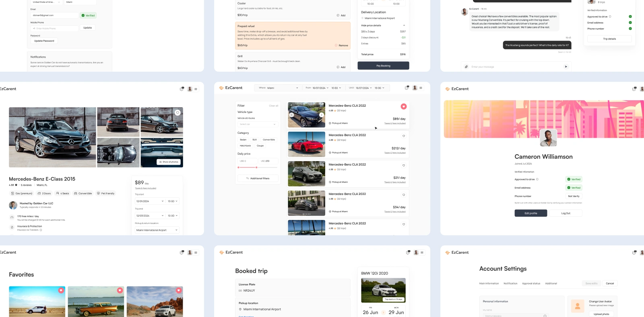Open notifications icon on the Mercedes-Benz E-Class page
The image size is (644, 317).
tap(182, 89)
